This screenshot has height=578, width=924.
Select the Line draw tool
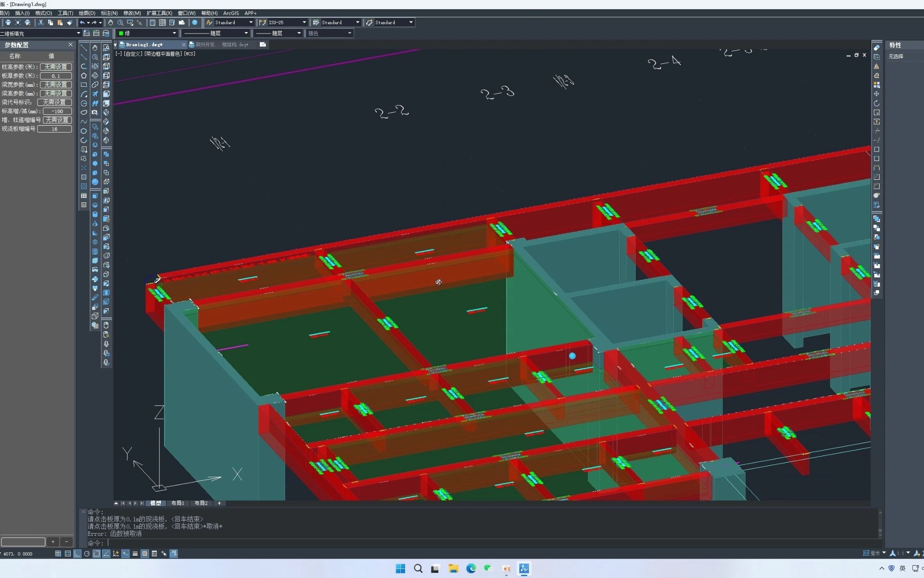coord(84,48)
